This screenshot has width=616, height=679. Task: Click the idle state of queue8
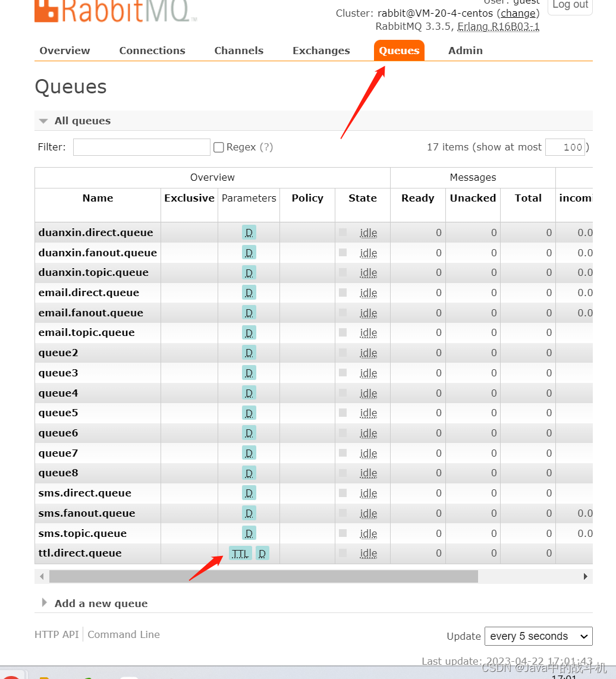[x=368, y=473]
